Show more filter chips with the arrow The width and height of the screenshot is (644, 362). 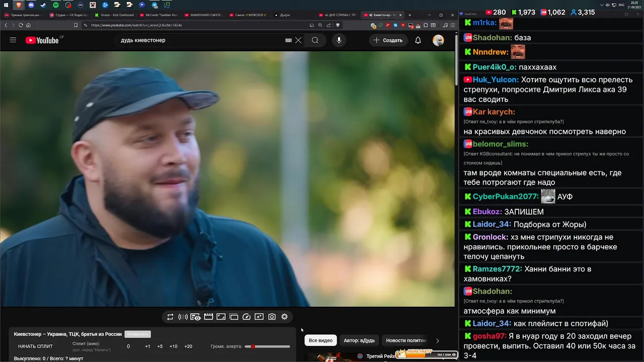coord(437,340)
